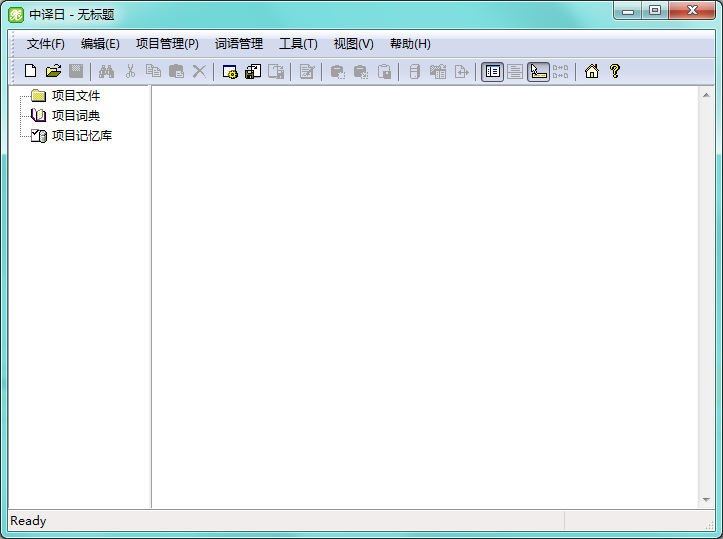The width and height of the screenshot is (723, 539).
Task: Click the yellow question mark Help icon
Action: coord(615,71)
